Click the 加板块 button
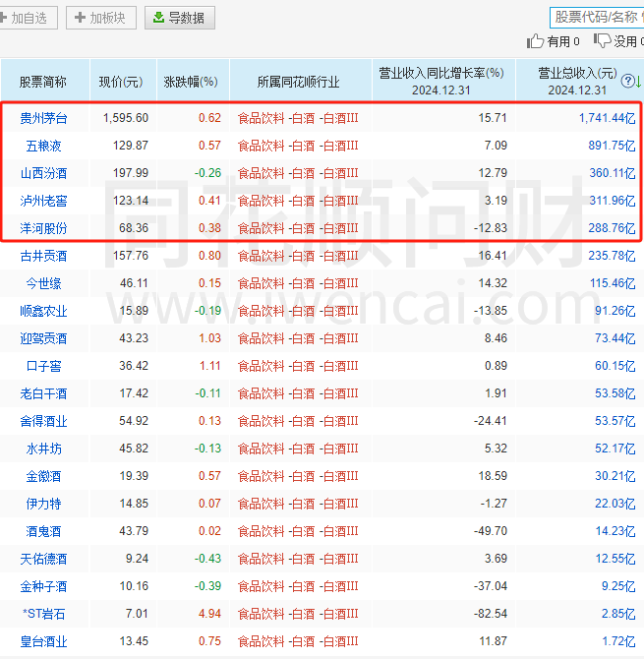Screen dimensions: 644x659 (101, 18)
